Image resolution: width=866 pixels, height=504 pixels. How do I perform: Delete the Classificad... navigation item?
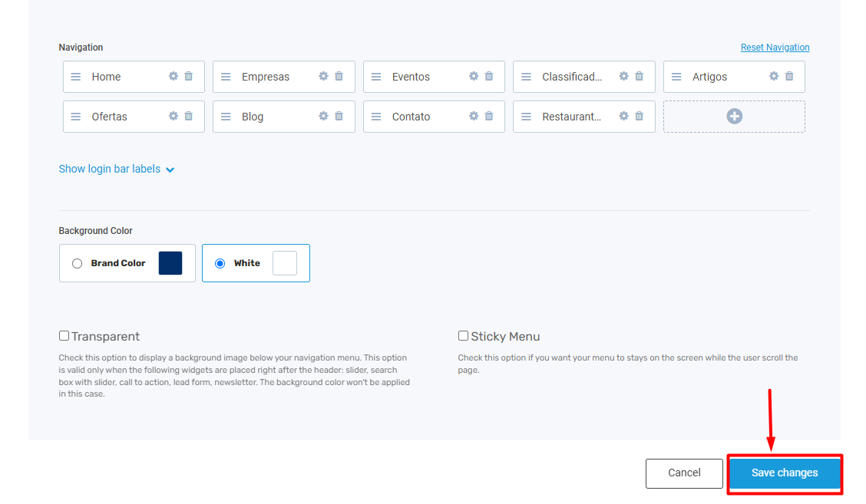tap(640, 76)
